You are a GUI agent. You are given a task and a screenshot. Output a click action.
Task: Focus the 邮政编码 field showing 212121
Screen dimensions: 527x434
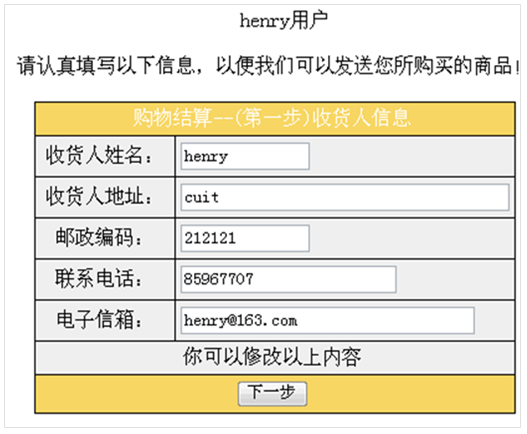pos(245,238)
